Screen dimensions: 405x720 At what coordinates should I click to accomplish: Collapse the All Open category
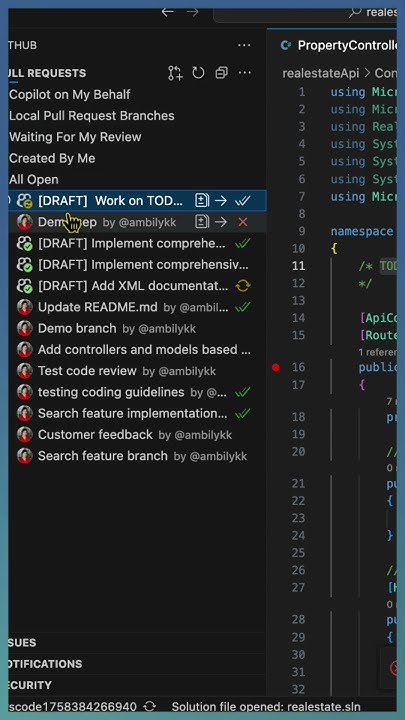tap(137, 180)
